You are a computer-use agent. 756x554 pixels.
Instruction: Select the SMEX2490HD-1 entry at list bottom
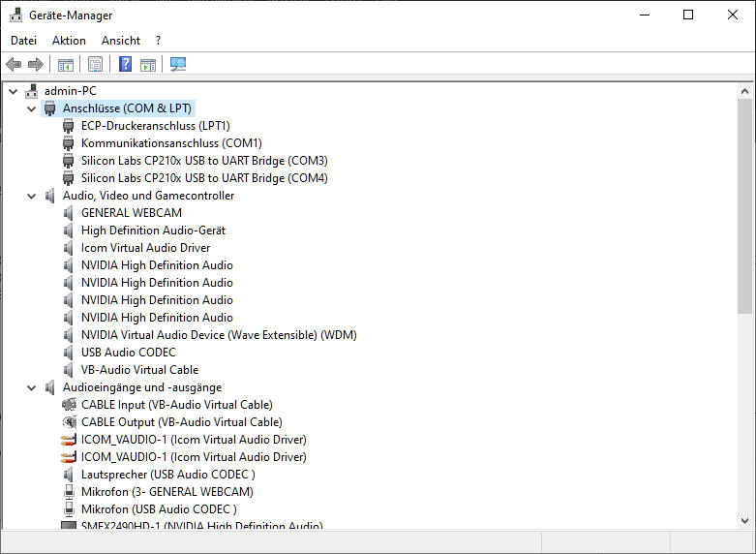coord(202,525)
